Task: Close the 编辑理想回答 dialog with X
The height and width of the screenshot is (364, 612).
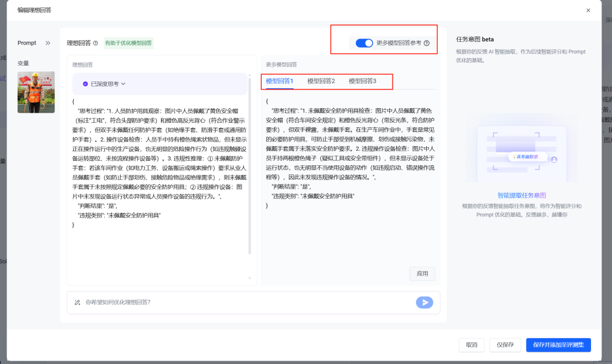Action: pyautogui.click(x=588, y=10)
